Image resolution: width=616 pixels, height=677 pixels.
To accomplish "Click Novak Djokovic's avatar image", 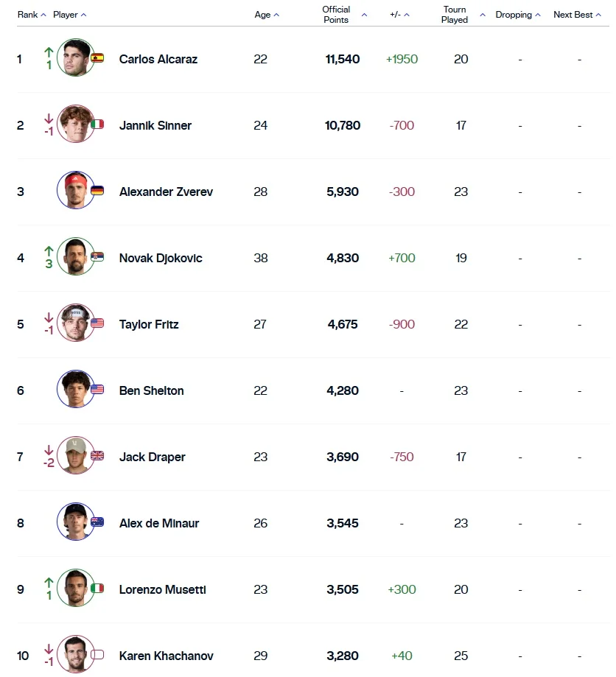I will [75, 257].
